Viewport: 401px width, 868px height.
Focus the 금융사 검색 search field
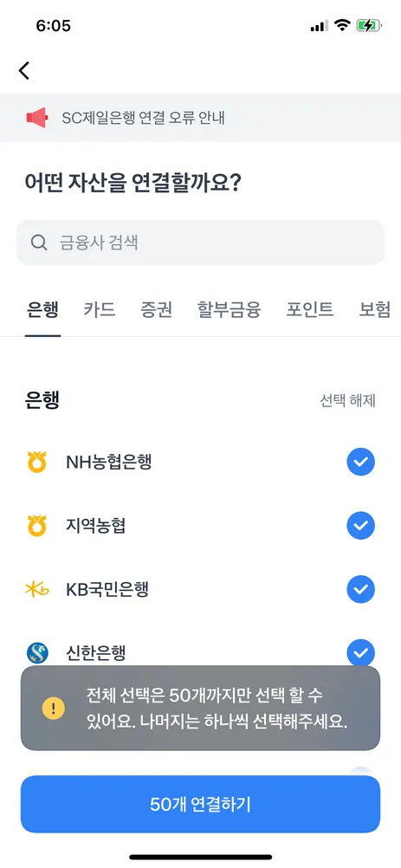(x=200, y=243)
